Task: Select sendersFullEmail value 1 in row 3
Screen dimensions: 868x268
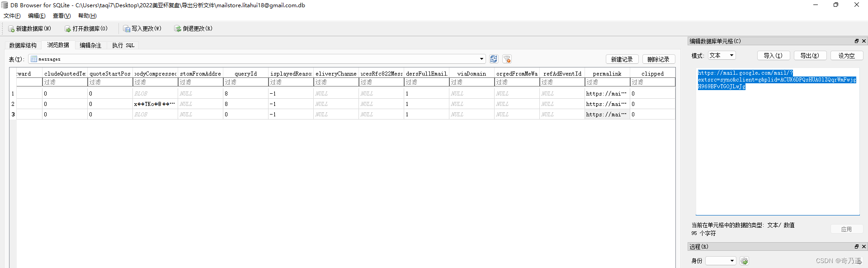Action: click(426, 115)
